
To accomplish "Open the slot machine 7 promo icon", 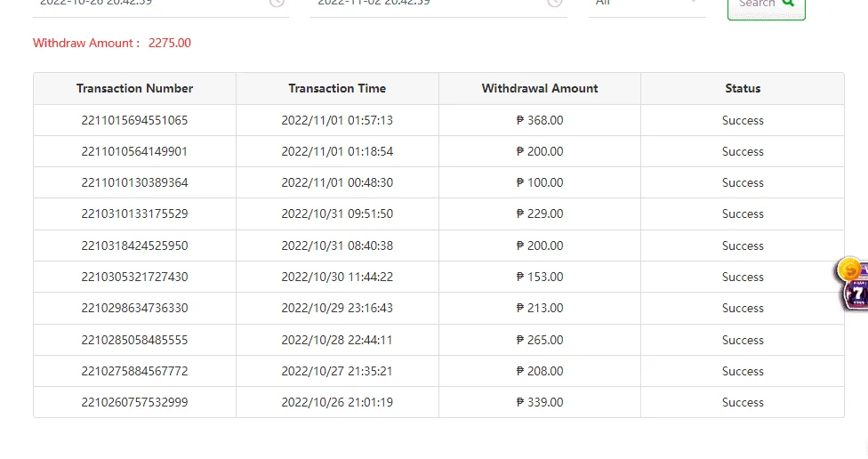I will pos(856,294).
